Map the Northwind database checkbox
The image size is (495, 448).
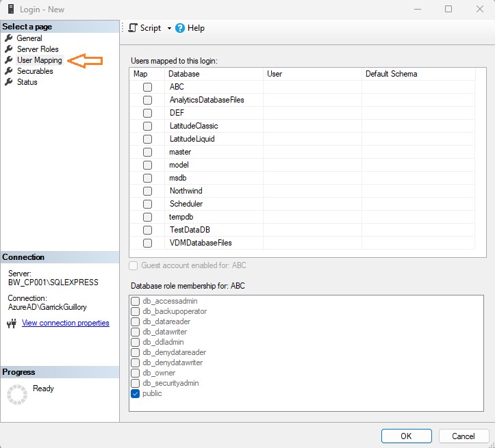point(147,191)
